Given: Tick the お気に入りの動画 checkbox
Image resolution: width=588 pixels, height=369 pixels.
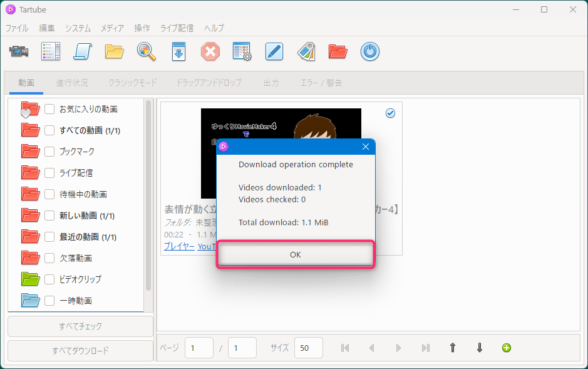Looking at the screenshot, I should [49, 109].
